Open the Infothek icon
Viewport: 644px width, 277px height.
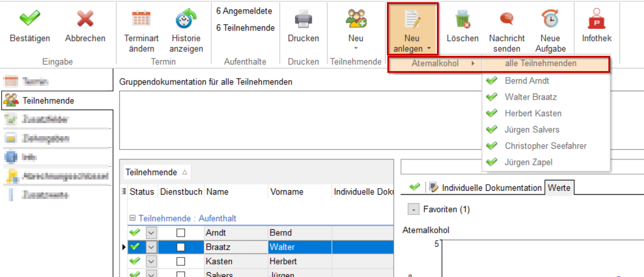click(596, 19)
